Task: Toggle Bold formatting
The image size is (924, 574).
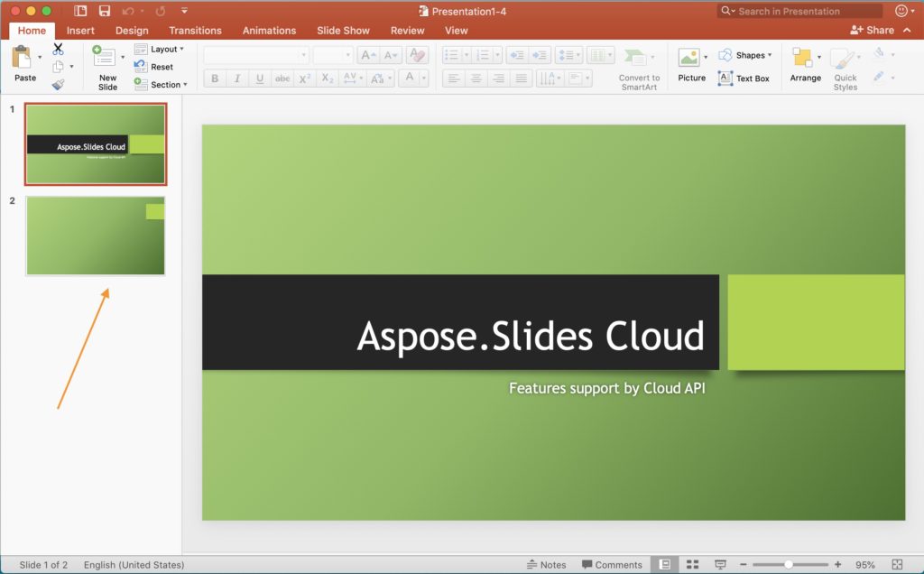Action: coord(215,79)
